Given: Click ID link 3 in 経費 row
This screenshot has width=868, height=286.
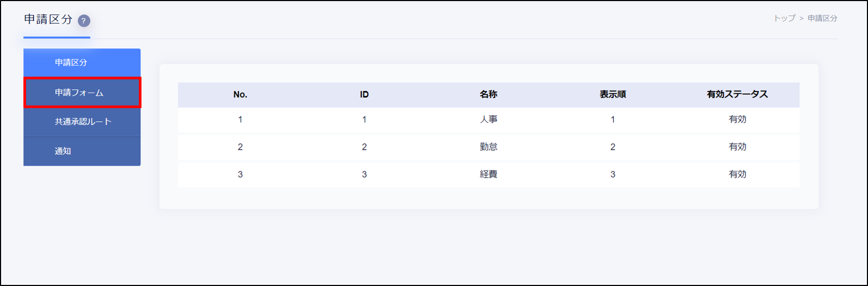Looking at the screenshot, I should click(364, 175).
